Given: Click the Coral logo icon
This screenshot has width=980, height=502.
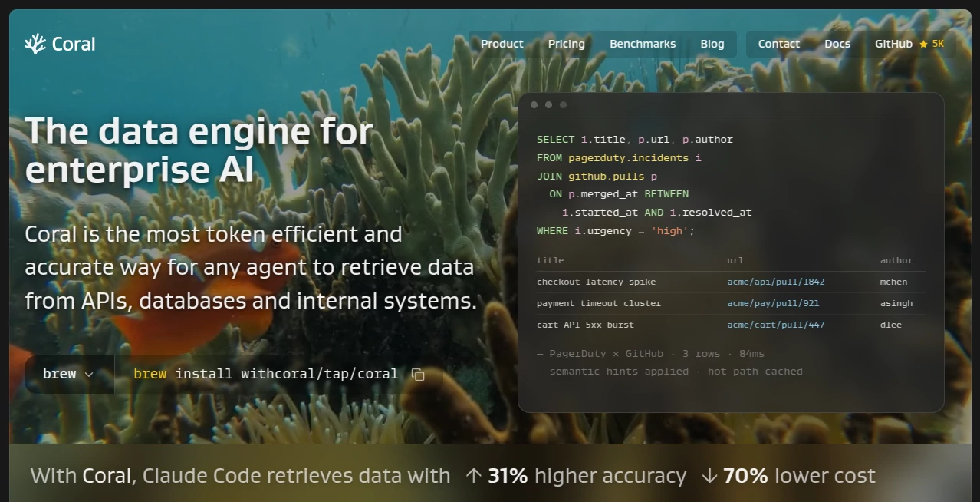Looking at the screenshot, I should [35, 44].
